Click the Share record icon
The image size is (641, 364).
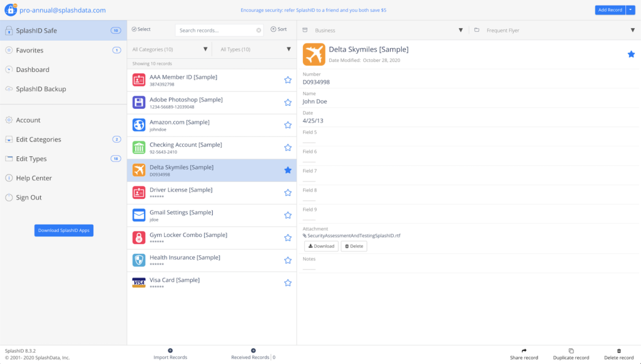524,351
